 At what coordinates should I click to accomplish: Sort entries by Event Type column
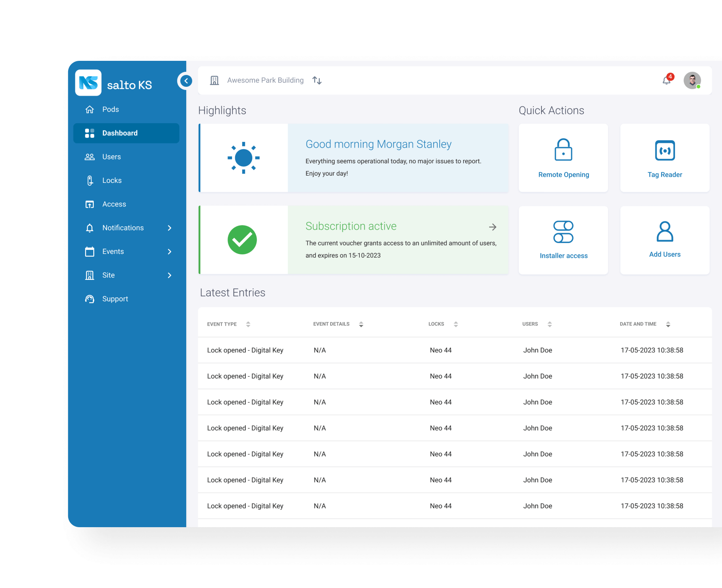point(248,324)
